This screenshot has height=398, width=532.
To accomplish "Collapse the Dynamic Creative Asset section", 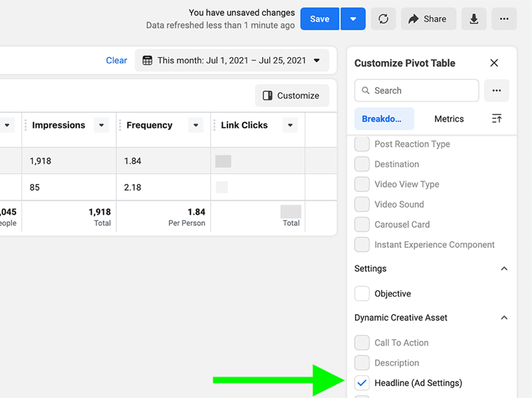I will click(504, 318).
